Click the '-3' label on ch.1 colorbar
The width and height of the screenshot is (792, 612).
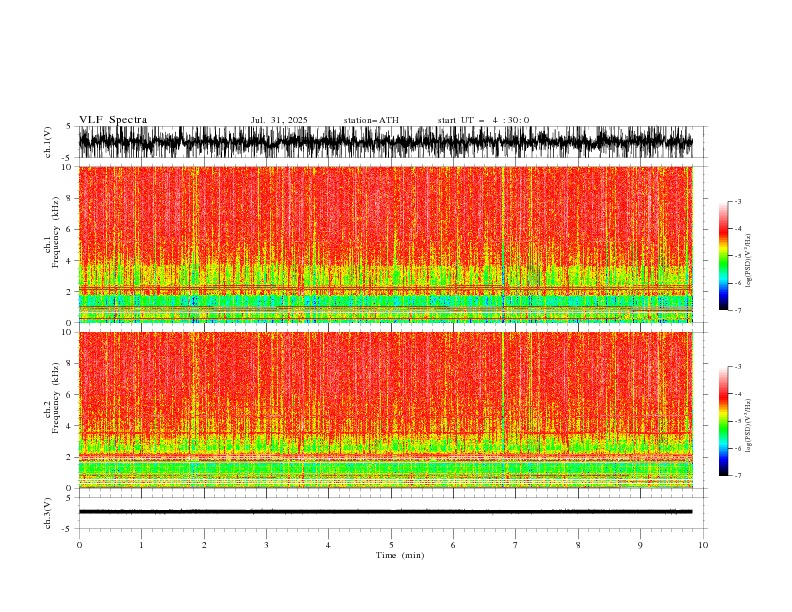[x=737, y=201]
